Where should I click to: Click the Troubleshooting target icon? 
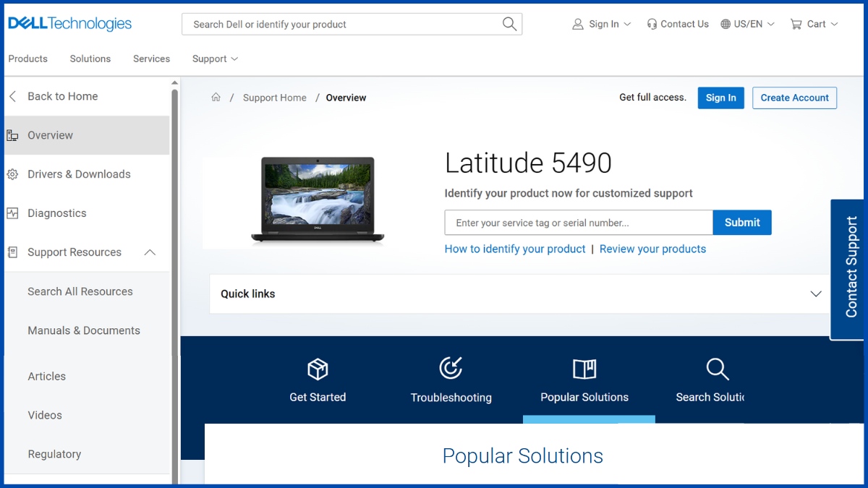pyautogui.click(x=450, y=369)
